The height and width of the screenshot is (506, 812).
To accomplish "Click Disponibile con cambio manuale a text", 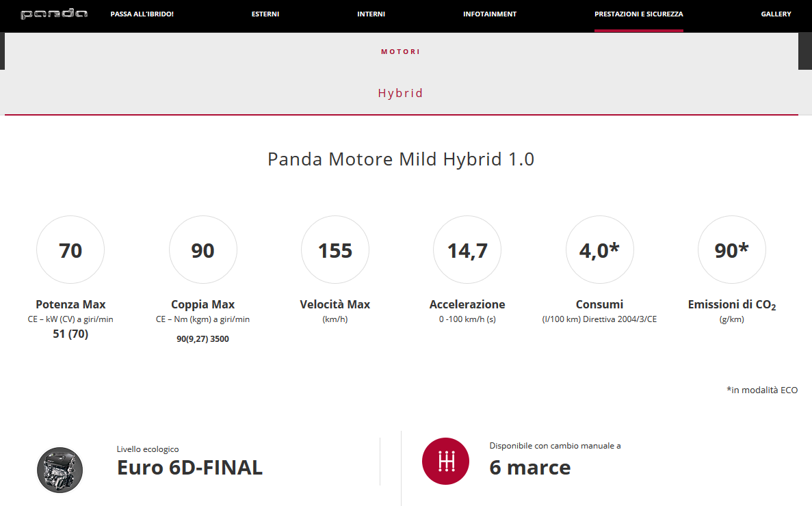I will pyautogui.click(x=555, y=445).
